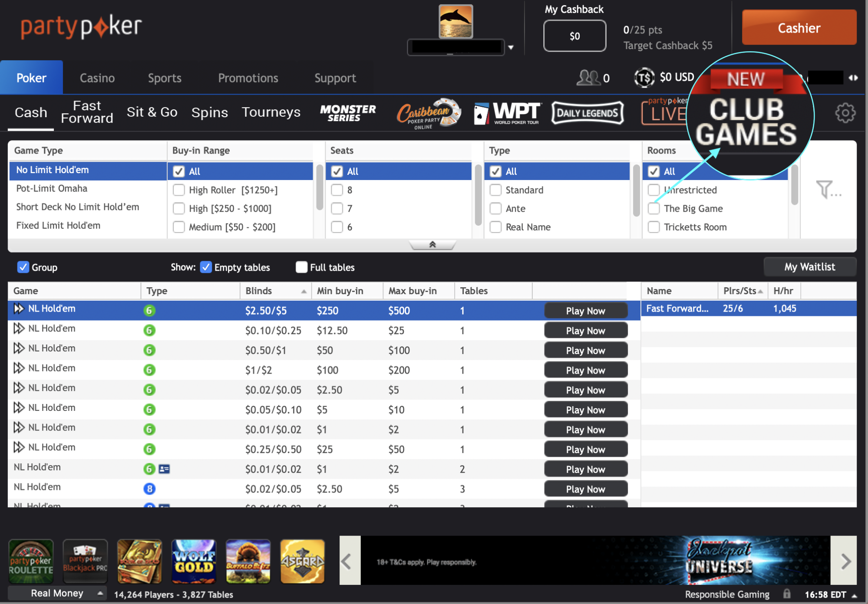Image resolution: width=868 pixels, height=604 pixels.
Task: Sort by the Blinds column header
Action: [x=276, y=291]
